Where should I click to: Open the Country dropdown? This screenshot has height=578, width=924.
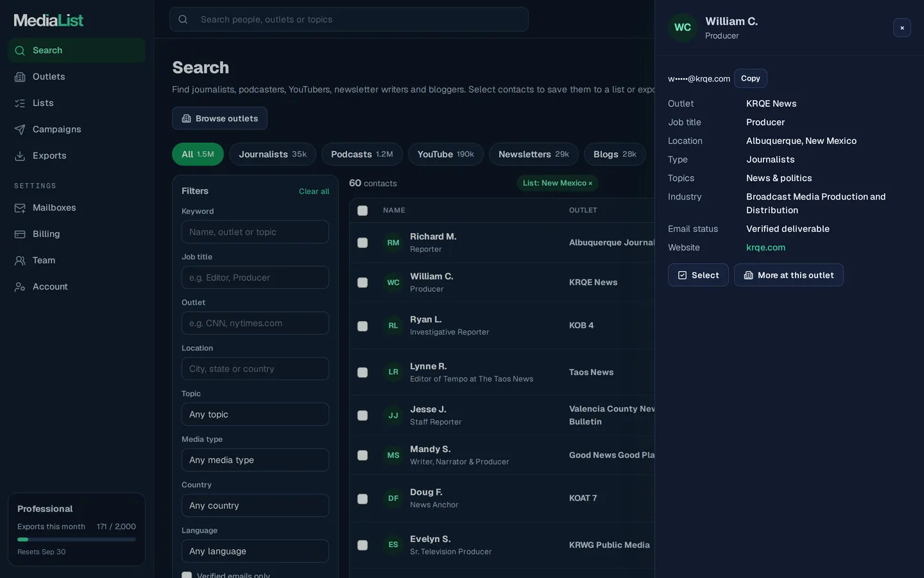click(x=255, y=505)
